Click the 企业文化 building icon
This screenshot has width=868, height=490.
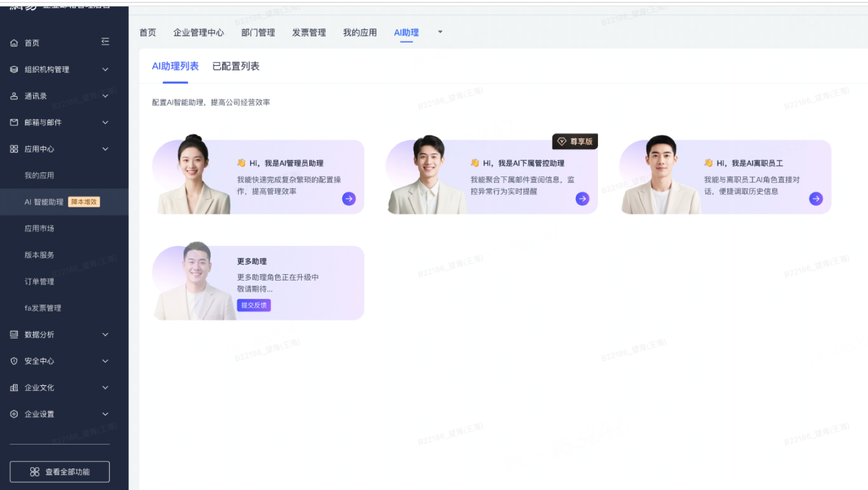pos(14,388)
